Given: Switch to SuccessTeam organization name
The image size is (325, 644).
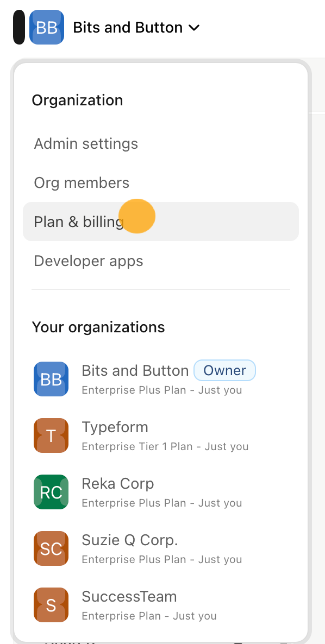Looking at the screenshot, I should (x=129, y=596).
